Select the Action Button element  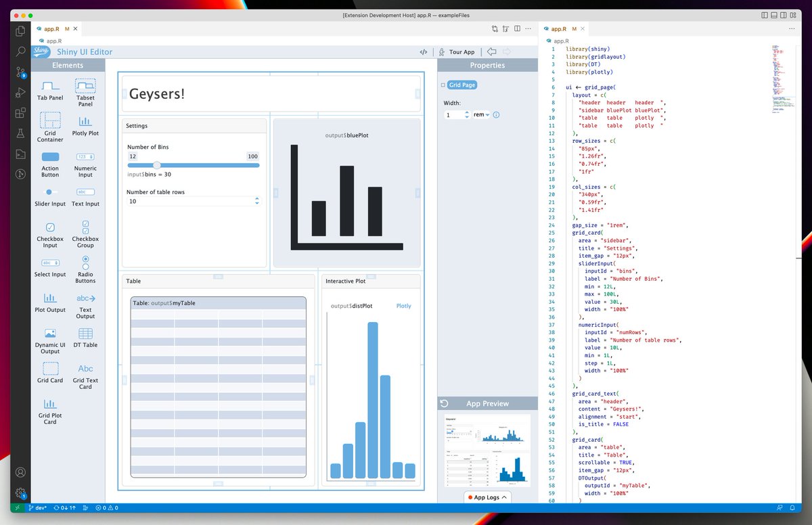[50, 164]
